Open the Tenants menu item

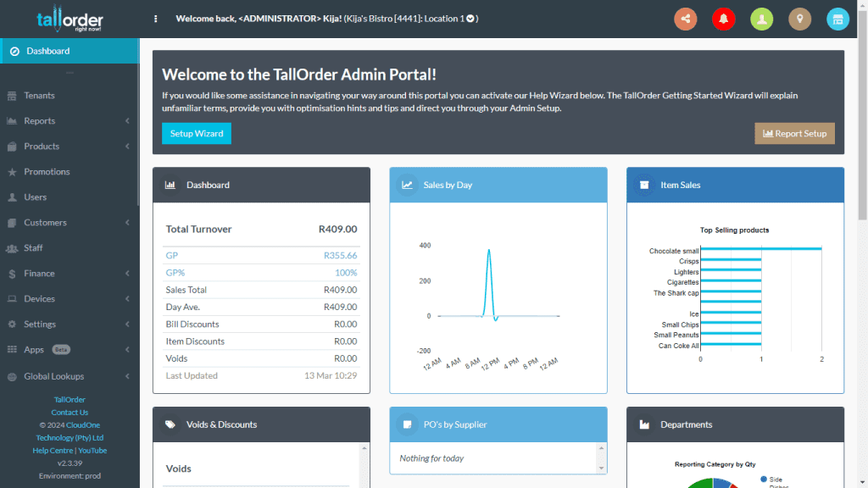40,96
